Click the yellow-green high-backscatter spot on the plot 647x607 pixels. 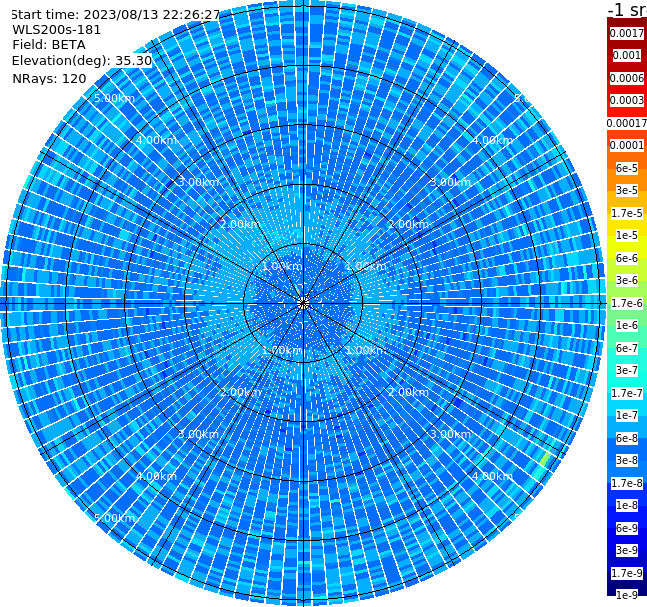click(x=545, y=459)
